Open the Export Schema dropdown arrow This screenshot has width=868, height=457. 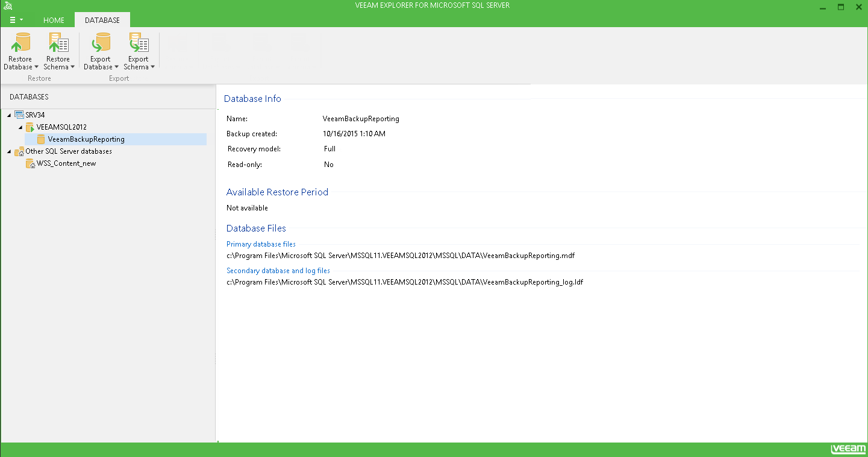point(152,67)
